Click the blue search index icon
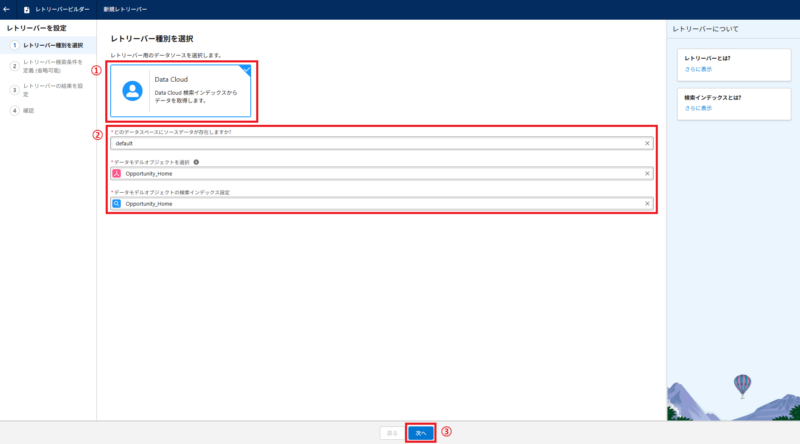The height and width of the screenshot is (444, 800). (x=117, y=204)
